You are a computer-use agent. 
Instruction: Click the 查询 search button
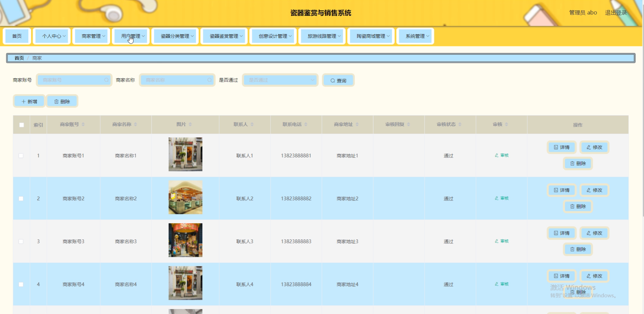(x=338, y=81)
